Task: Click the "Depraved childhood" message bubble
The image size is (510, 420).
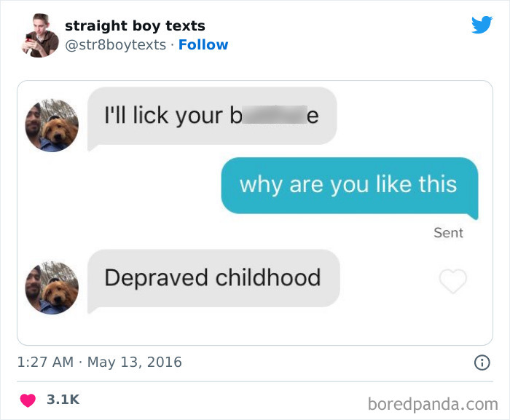Action: click(213, 278)
